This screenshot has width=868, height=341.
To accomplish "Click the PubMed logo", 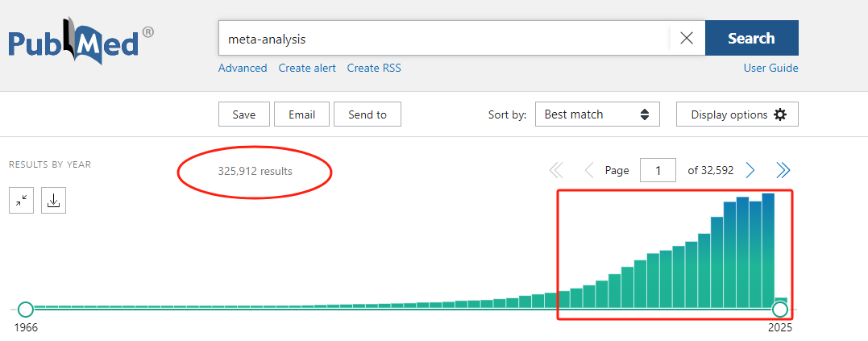I will tap(81, 42).
